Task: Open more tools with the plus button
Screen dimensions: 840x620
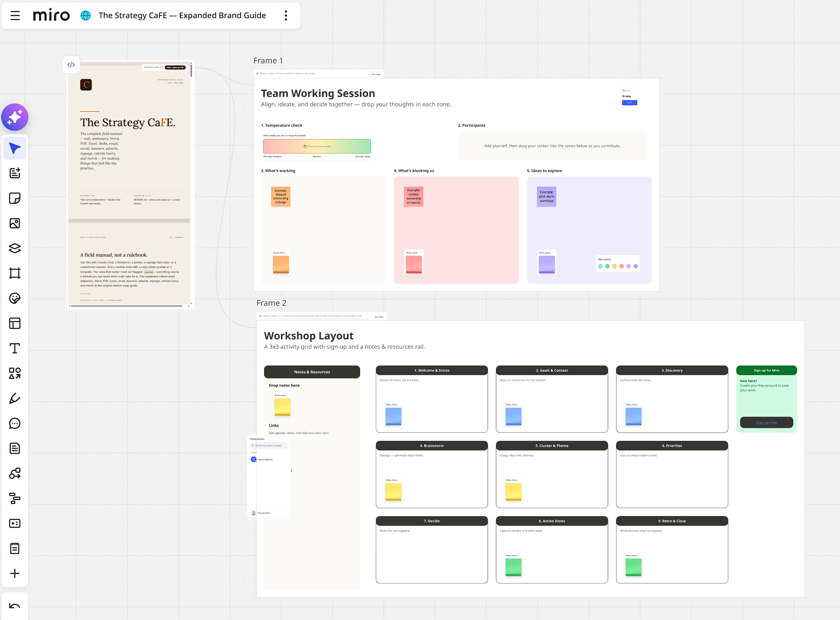Action: [15, 573]
